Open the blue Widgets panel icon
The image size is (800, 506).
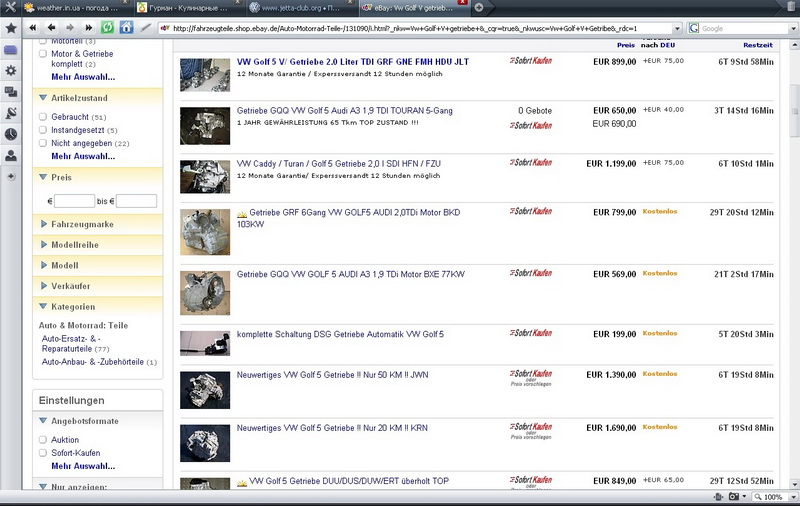pyautogui.click(x=11, y=49)
